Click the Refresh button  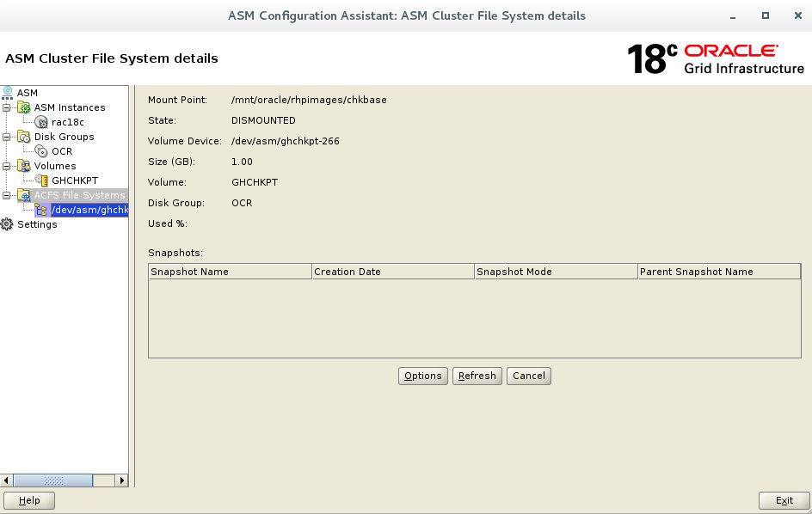point(477,376)
